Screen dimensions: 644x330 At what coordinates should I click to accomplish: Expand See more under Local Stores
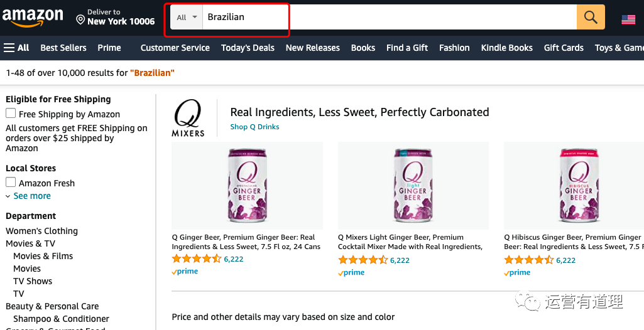pos(31,196)
